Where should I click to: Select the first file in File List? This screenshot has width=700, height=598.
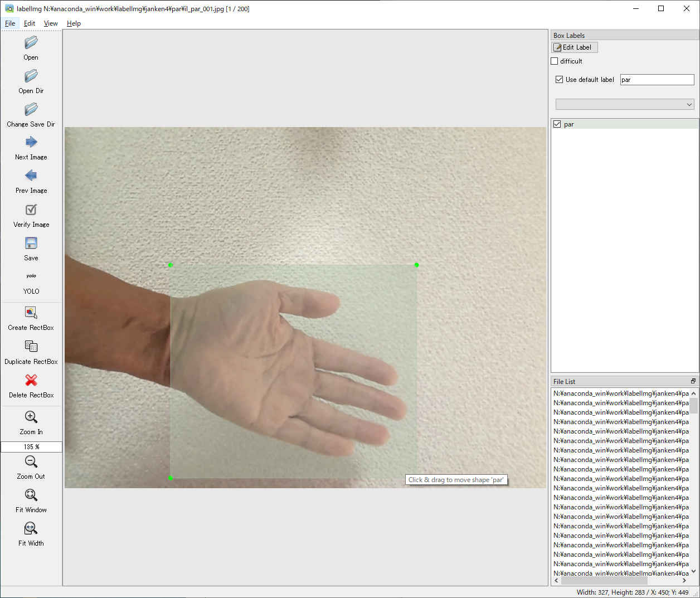pos(621,393)
